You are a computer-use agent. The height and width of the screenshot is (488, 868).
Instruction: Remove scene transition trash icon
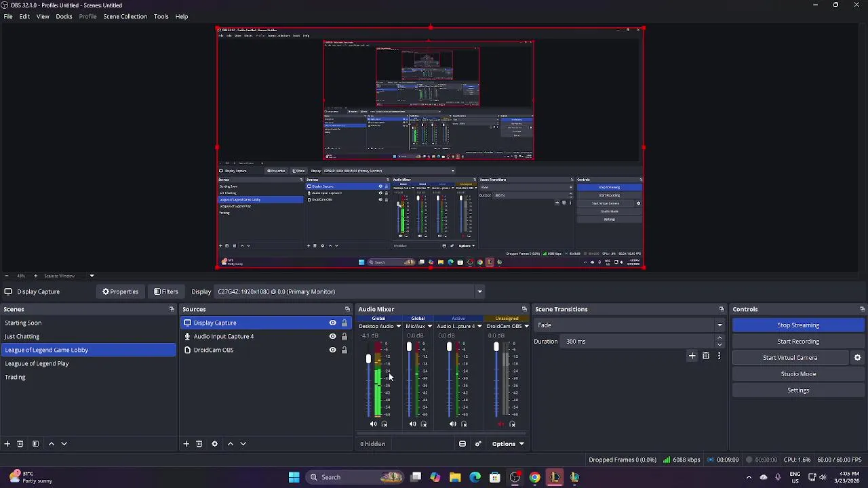tap(706, 356)
